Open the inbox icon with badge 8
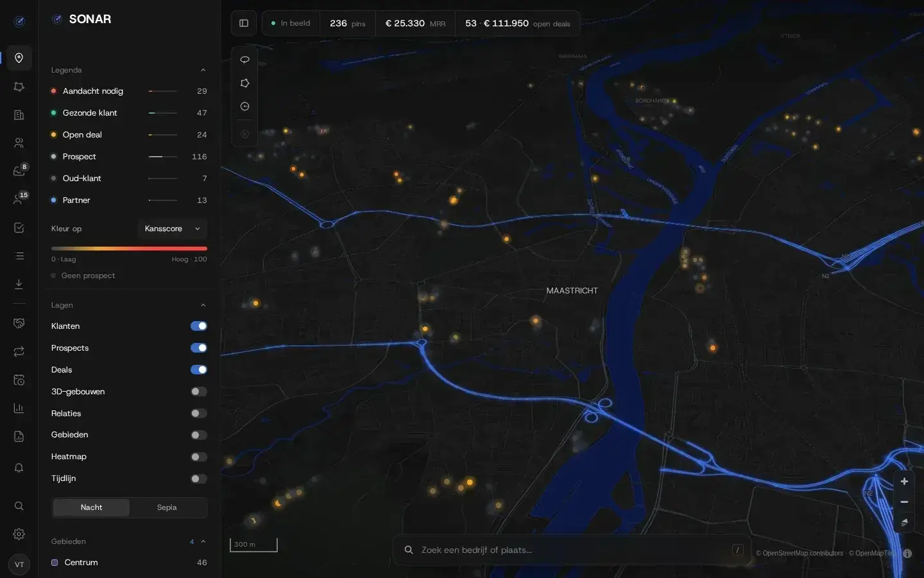The height and width of the screenshot is (578, 924). click(x=19, y=171)
